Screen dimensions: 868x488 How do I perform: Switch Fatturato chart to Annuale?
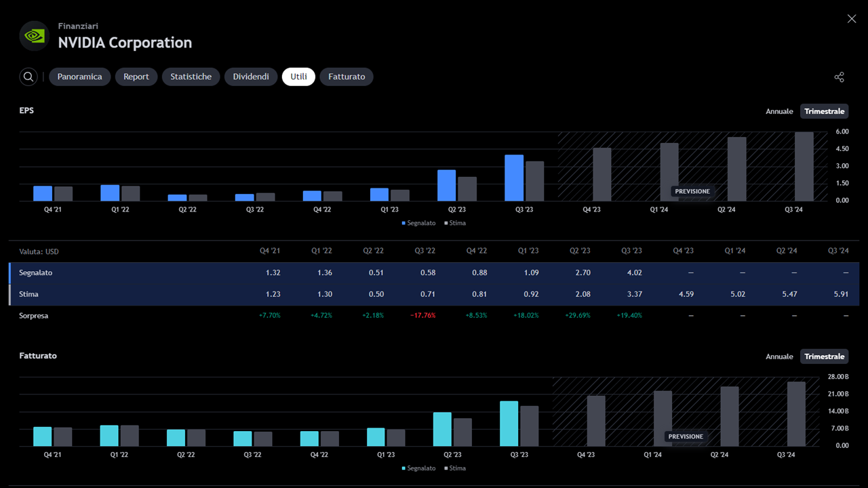pos(779,357)
